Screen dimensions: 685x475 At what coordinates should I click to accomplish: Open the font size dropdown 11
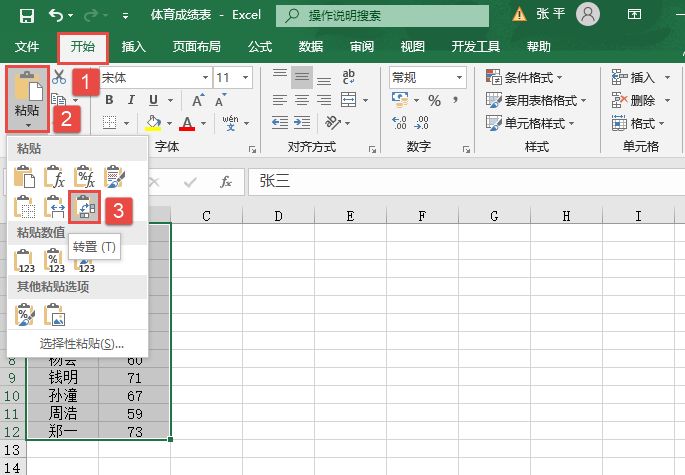[x=246, y=78]
